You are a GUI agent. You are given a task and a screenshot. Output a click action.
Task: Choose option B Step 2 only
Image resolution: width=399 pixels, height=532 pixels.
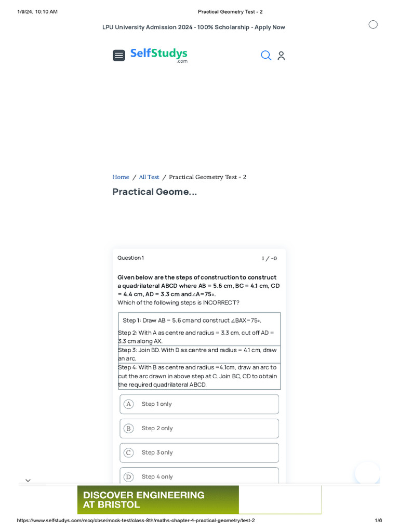point(199,429)
